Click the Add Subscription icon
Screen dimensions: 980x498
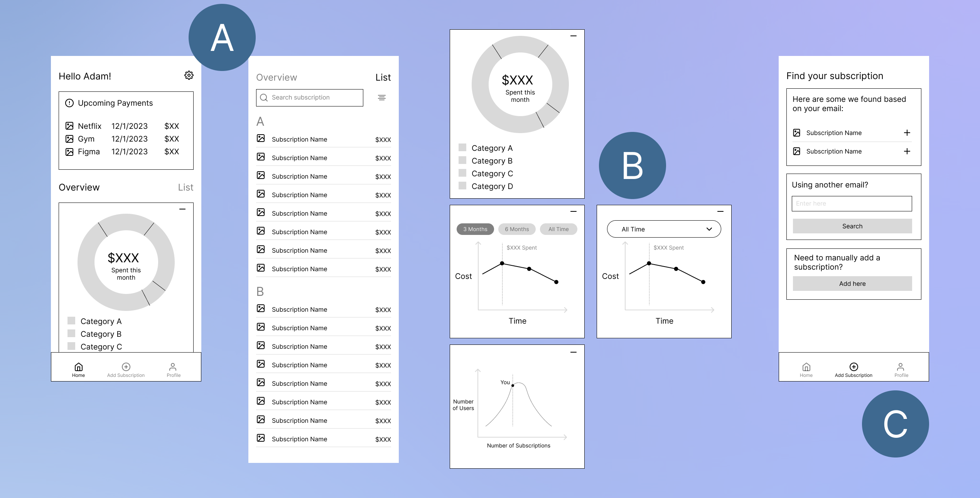tap(125, 366)
